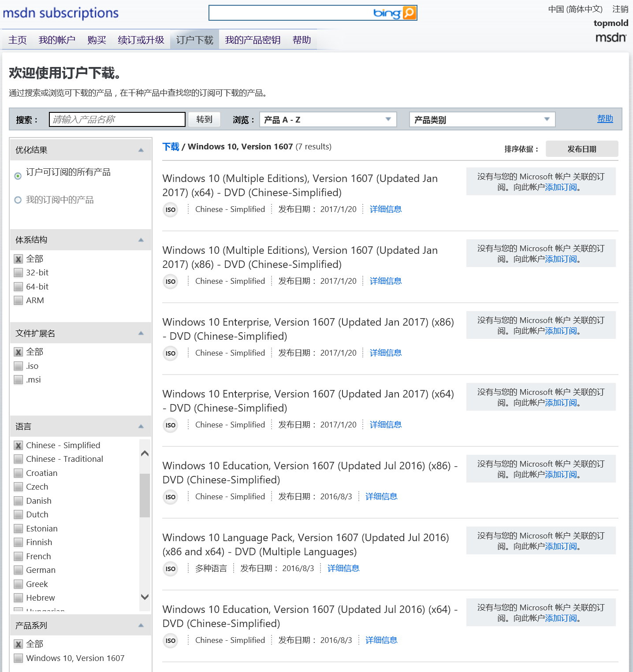Screen dimensions: 633x672
Task: Focus the 请输入产品名称 search field
Action: click(x=117, y=119)
